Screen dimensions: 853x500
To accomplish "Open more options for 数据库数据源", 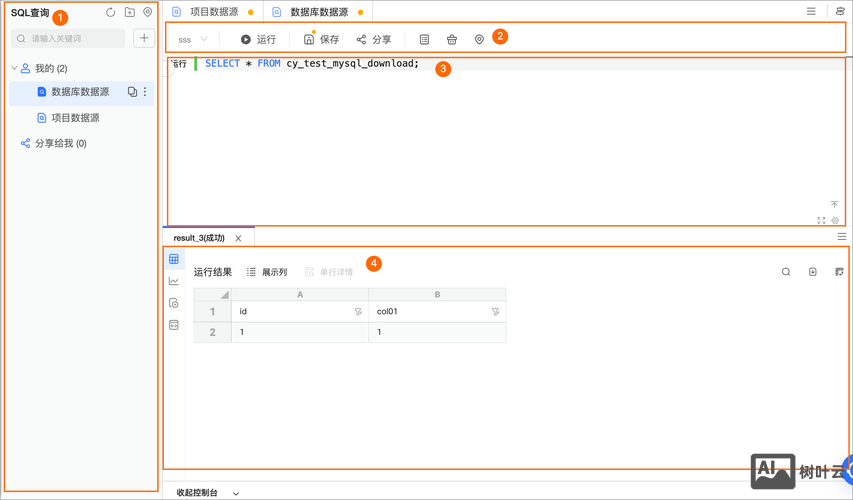I will (145, 92).
